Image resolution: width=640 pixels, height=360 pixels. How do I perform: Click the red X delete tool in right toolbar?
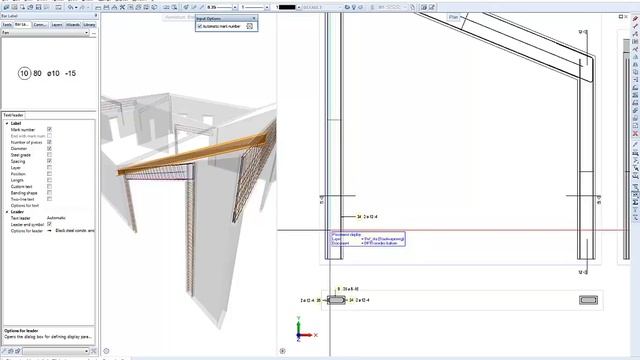click(x=635, y=133)
